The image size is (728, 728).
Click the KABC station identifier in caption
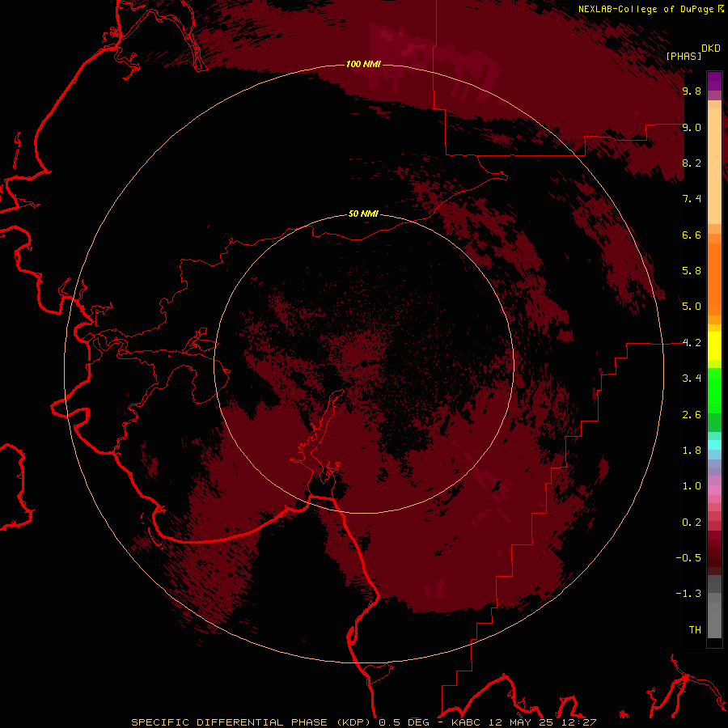pos(468,722)
